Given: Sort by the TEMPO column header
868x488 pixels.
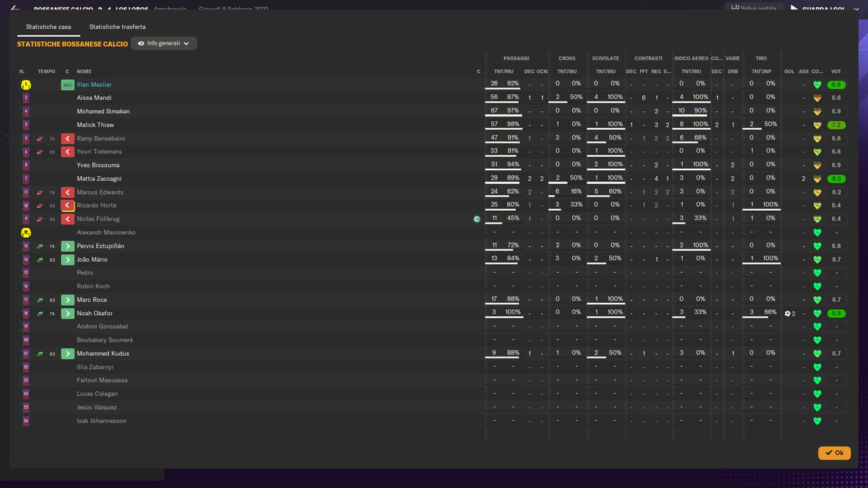Looking at the screenshot, I should click(47, 71).
